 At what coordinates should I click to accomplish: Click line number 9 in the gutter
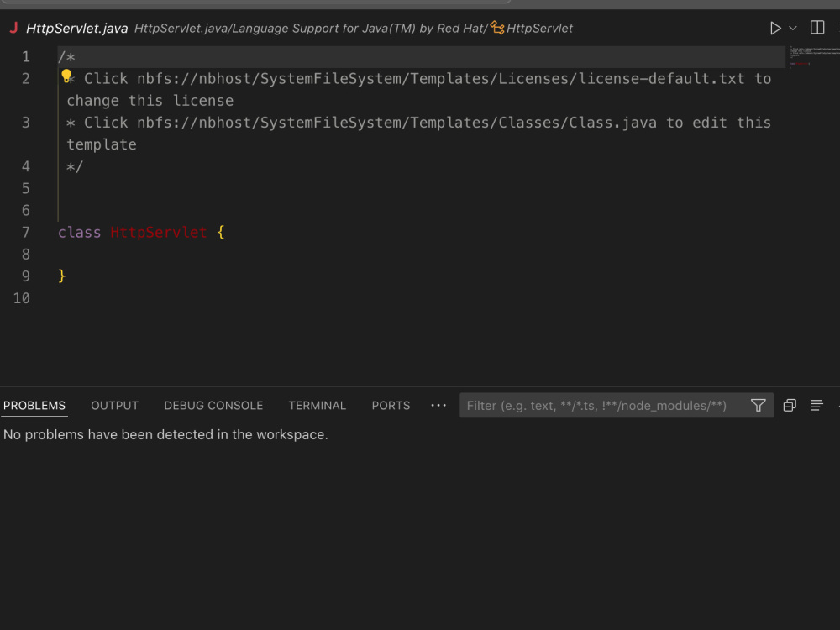(x=25, y=276)
